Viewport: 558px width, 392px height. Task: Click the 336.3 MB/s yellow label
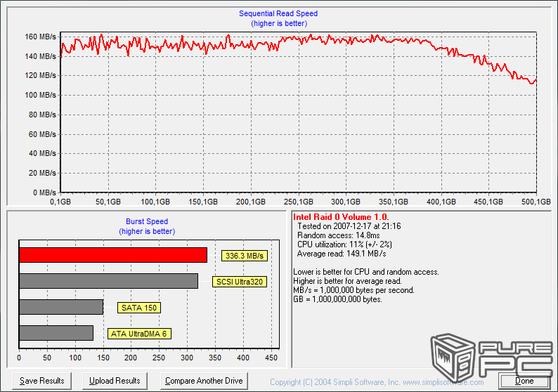click(x=243, y=256)
